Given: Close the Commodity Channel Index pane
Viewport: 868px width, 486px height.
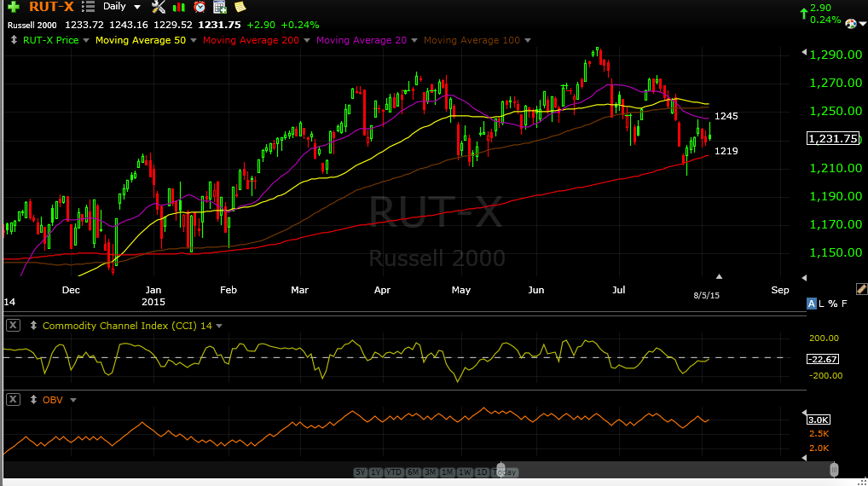Looking at the screenshot, I should click(x=14, y=326).
